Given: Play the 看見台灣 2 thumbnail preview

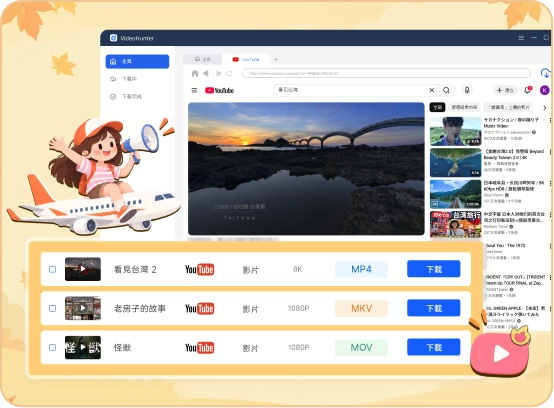Looking at the screenshot, I should tap(83, 269).
